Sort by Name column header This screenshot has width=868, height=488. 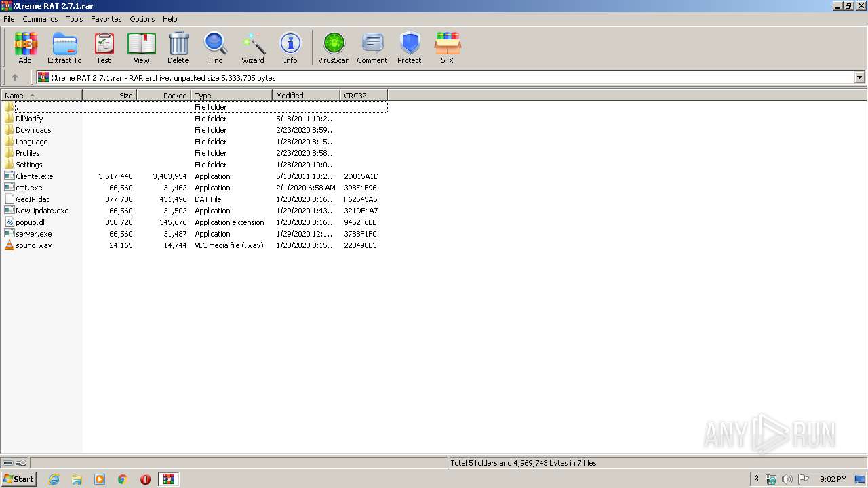click(42, 96)
